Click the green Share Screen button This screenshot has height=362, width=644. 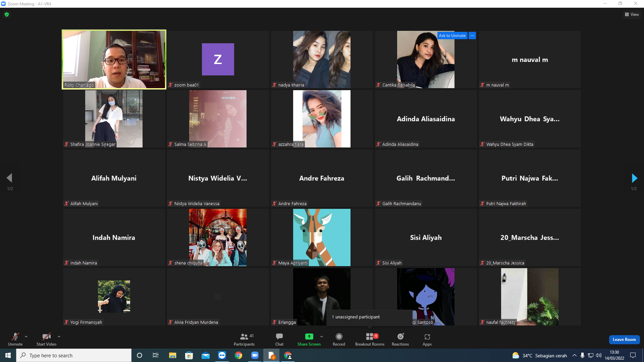click(x=309, y=339)
